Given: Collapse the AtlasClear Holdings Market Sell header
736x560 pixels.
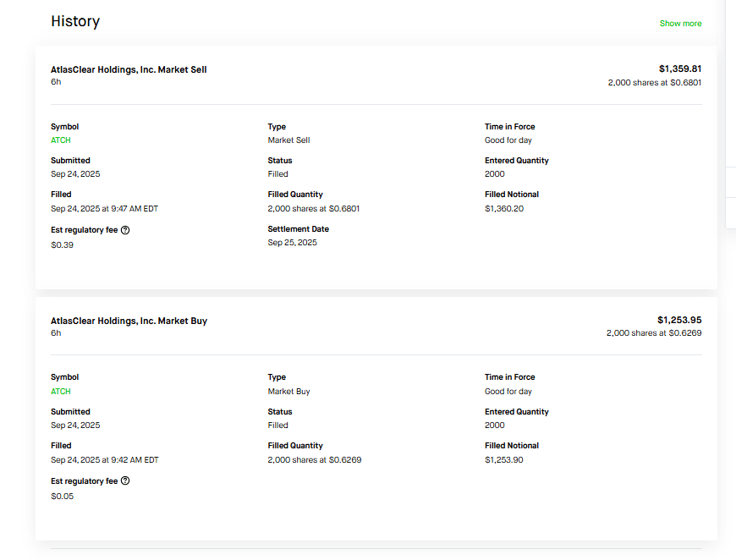Looking at the screenshot, I should click(x=129, y=69).
